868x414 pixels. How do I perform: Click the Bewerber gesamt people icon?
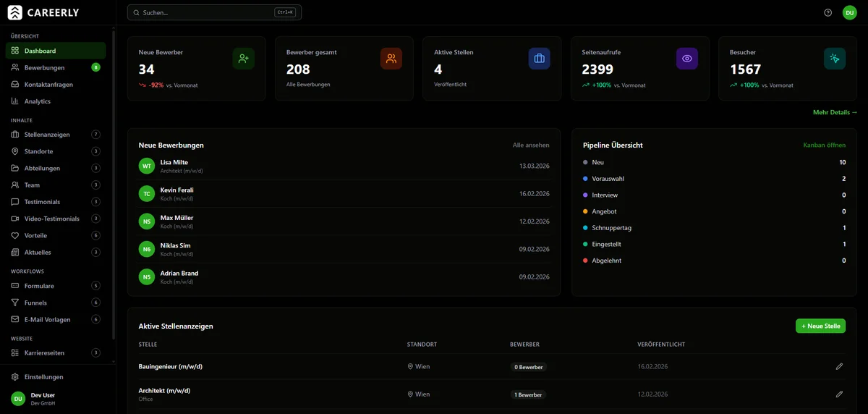[x=391, y=59]
